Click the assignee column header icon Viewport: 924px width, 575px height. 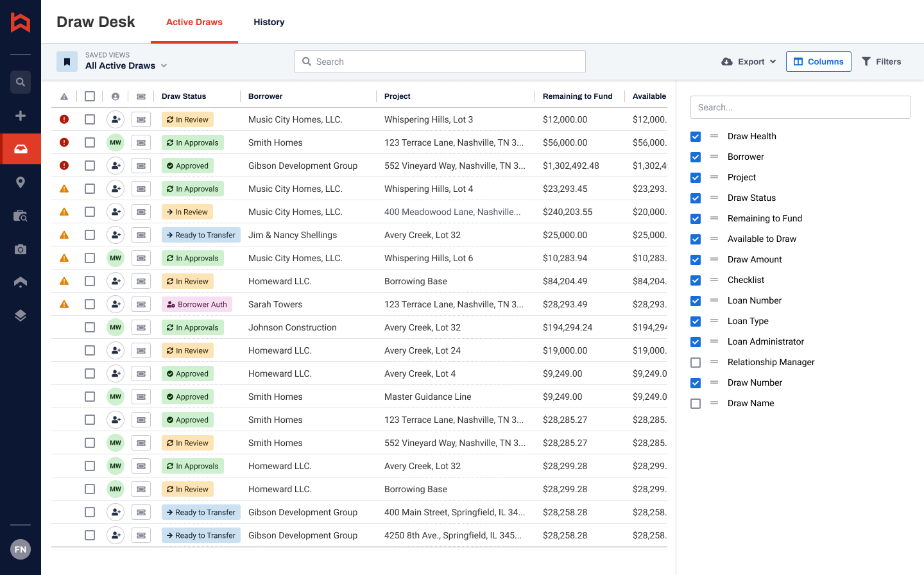(116, 96)
